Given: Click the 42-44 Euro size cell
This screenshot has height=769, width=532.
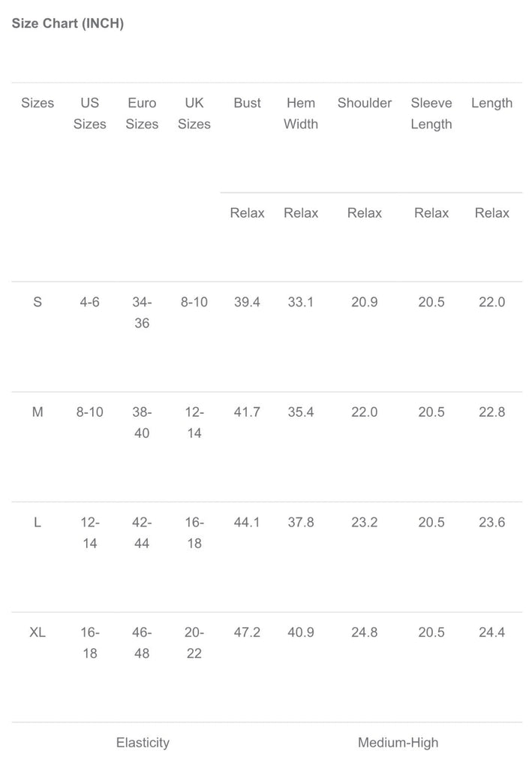Looking at the screenshot, I should (142, 532).
